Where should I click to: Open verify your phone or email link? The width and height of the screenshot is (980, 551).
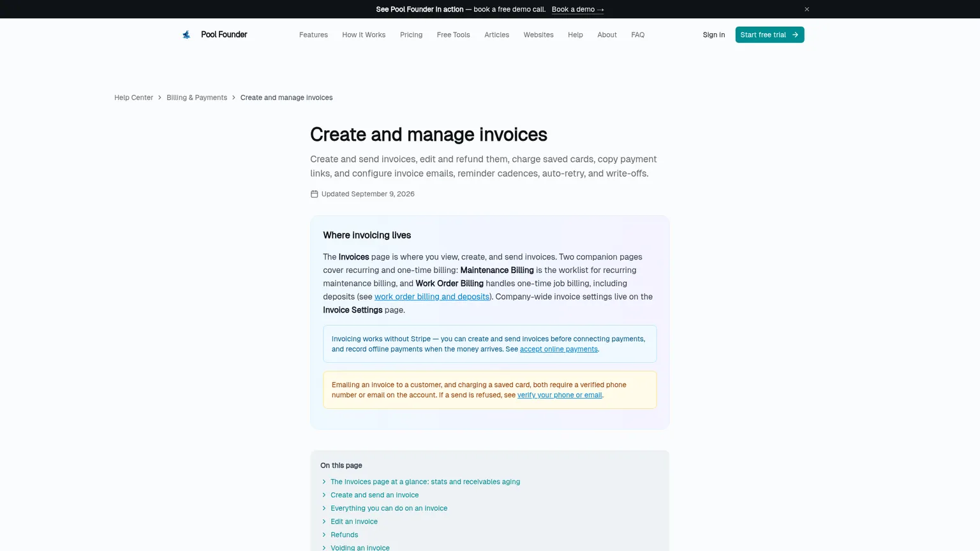click(x=560, y=395)
